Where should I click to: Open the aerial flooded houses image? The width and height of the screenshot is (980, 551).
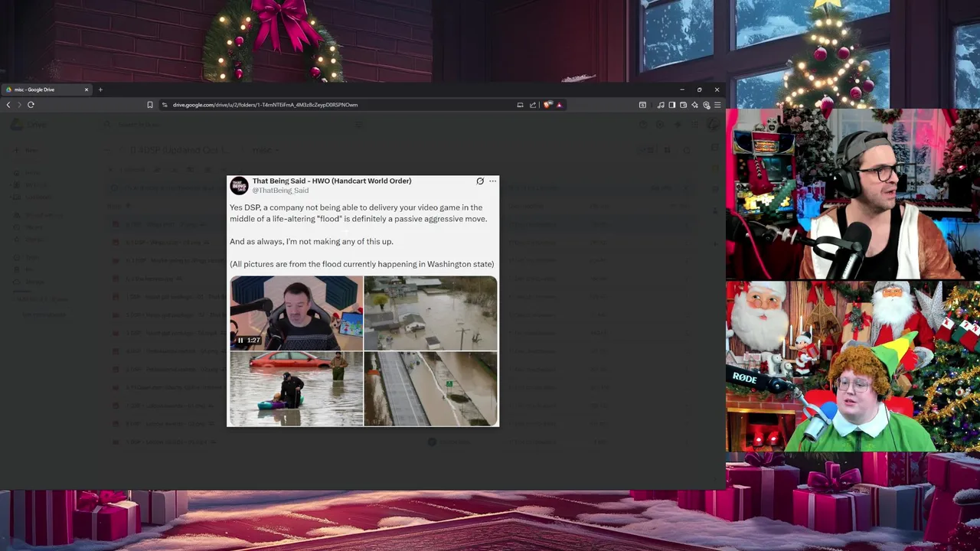pos(430,313)
